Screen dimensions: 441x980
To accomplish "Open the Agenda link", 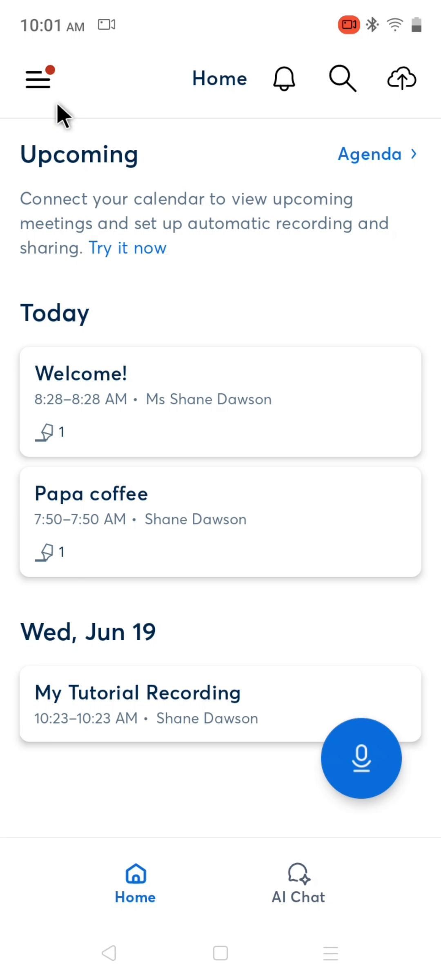I will point(370,154).
